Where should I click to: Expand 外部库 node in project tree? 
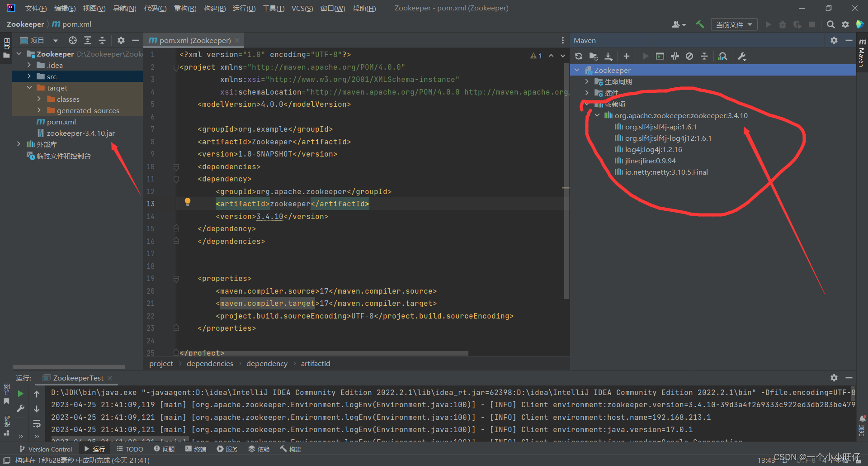[x=19, y=144]
